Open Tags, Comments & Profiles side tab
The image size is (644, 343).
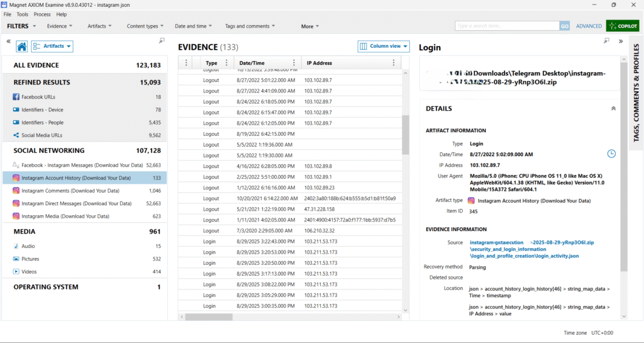click(x=636, y=93)
